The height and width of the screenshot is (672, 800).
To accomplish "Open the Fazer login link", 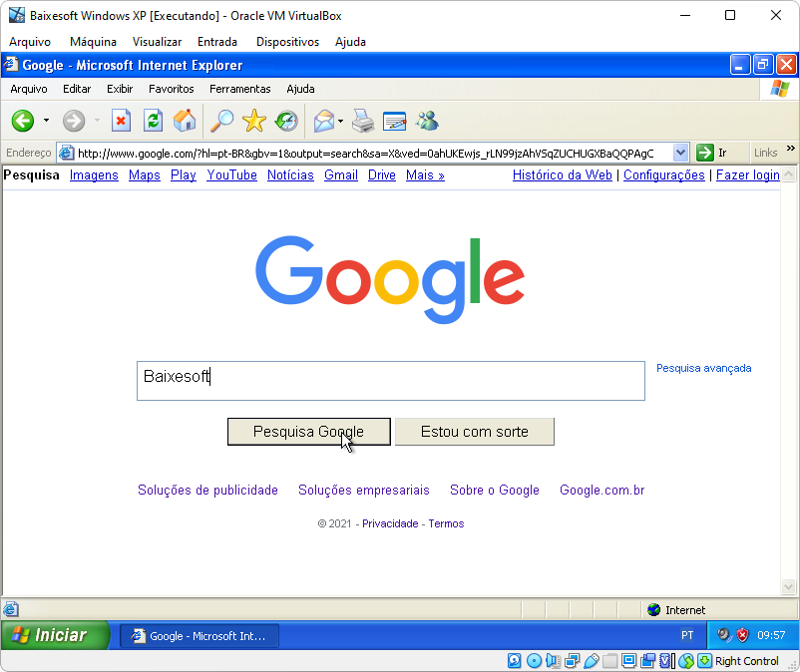I will (748, 174).
